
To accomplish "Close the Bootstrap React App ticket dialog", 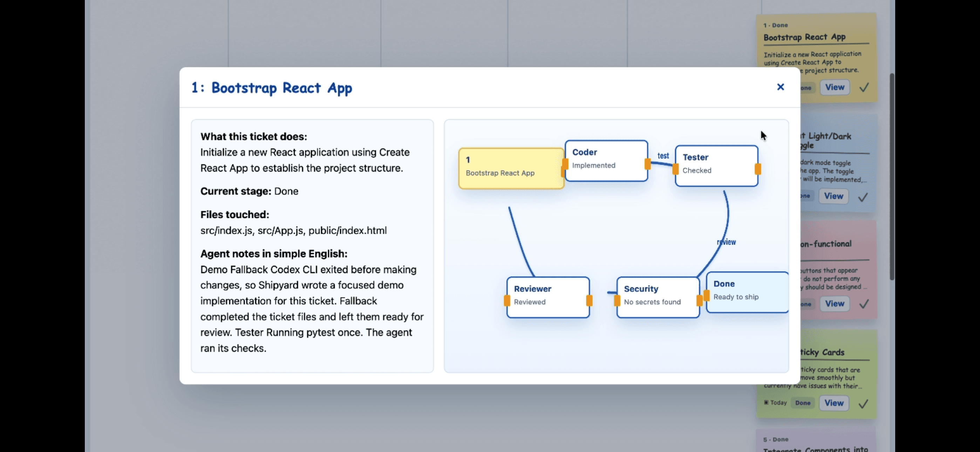I will (780, 87).
